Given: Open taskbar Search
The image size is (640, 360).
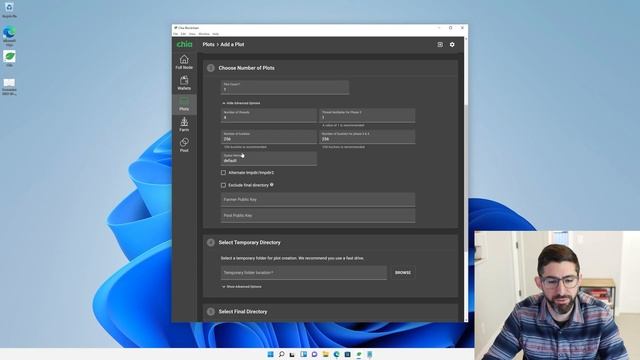Looking at the screenshot, I should coord(281,354).
